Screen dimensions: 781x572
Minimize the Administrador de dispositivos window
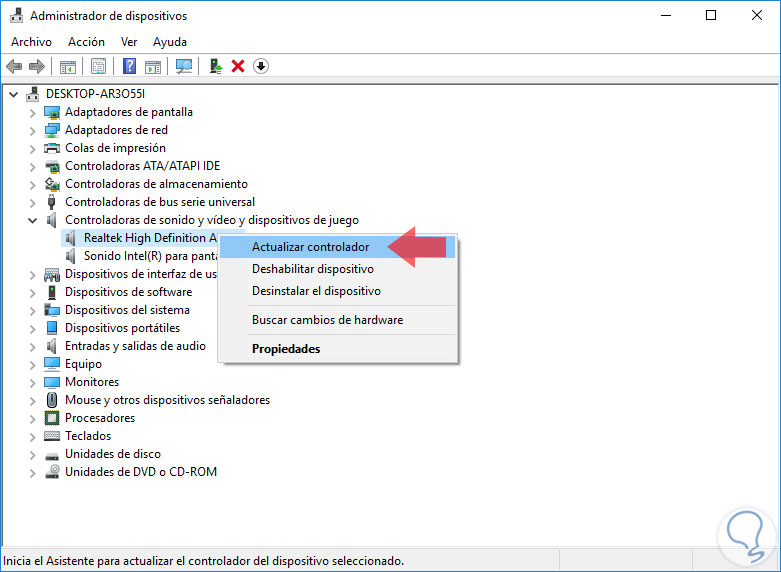pos(666,15)
